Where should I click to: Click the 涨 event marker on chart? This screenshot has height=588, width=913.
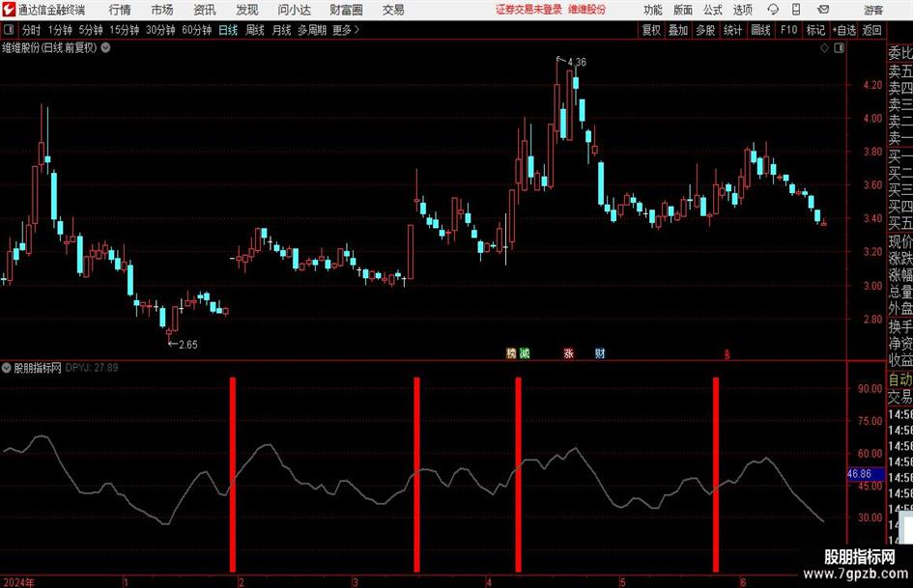(568, 352)
